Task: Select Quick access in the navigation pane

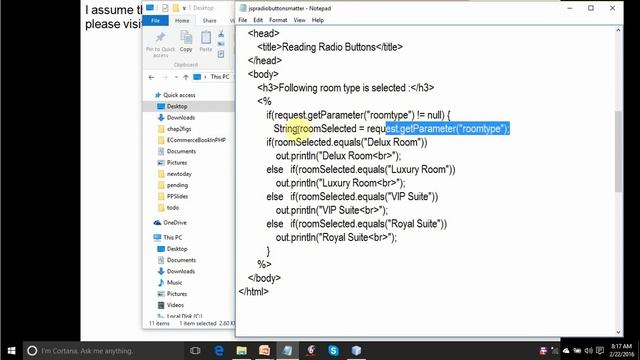Action: coord(179,95)
